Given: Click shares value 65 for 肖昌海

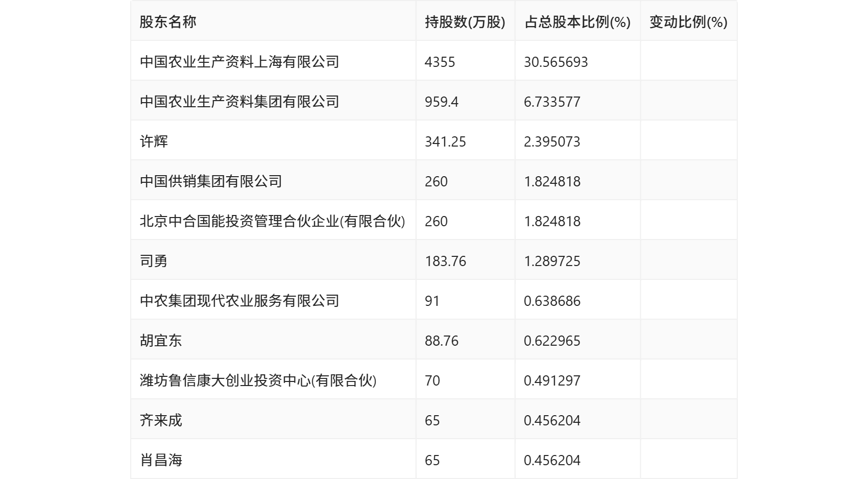Looking at the screenshot, I should click(432, 460).
